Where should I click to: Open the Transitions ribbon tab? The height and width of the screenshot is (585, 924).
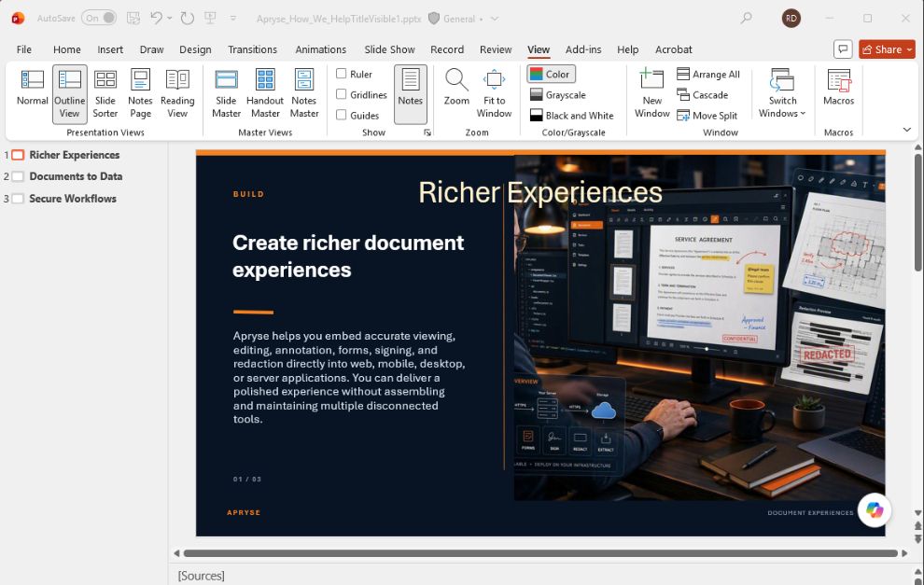pos(252,49)
